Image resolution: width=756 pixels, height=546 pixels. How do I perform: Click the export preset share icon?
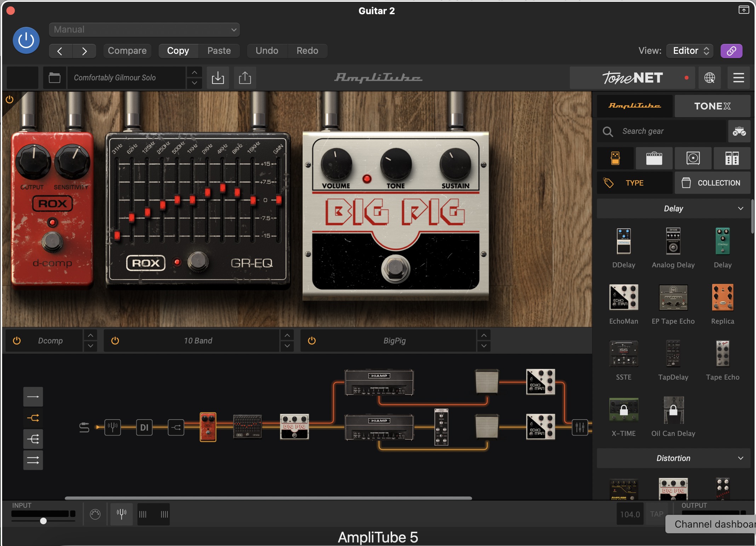click(245, 78)
